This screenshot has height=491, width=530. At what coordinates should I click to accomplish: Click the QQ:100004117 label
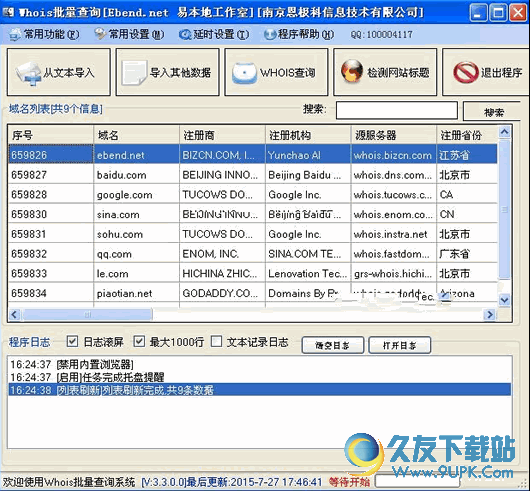tap(381, 34)
